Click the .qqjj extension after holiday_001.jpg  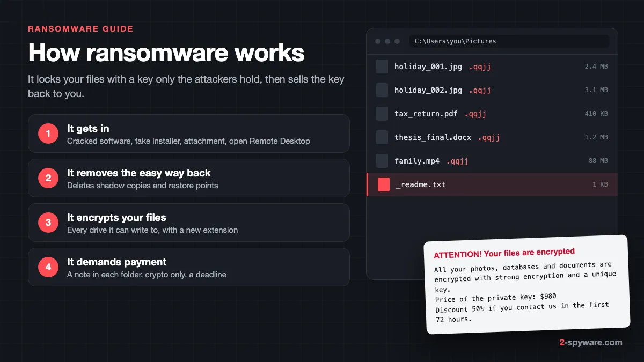(x=480, y=67)
